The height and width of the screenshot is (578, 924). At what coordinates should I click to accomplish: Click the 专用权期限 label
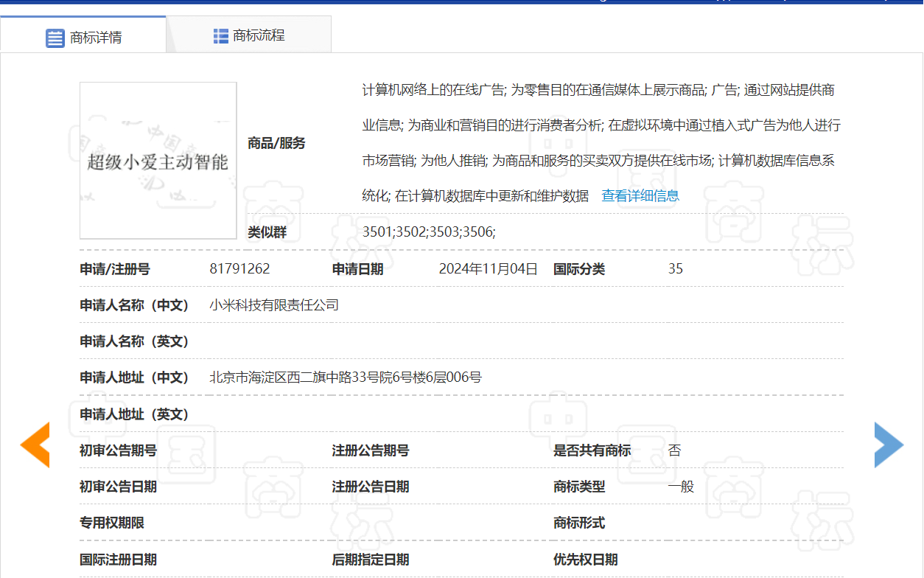coord(112,523)
